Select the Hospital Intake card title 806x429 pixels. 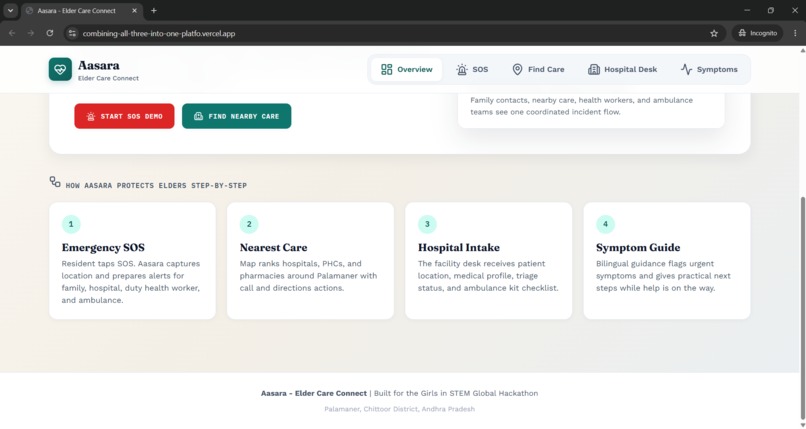click(459, 248)
